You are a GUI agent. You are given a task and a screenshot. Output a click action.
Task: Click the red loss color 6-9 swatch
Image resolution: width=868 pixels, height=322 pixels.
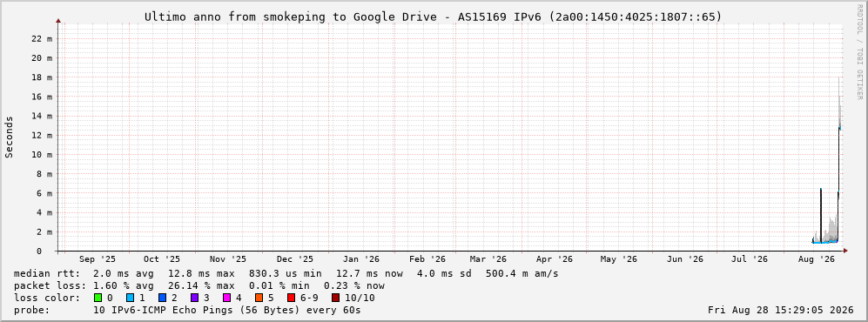coord(291,298)
